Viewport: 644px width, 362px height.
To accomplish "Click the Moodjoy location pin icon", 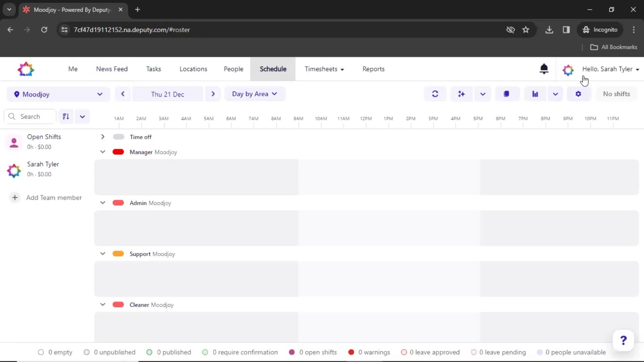I will point(16,94).
